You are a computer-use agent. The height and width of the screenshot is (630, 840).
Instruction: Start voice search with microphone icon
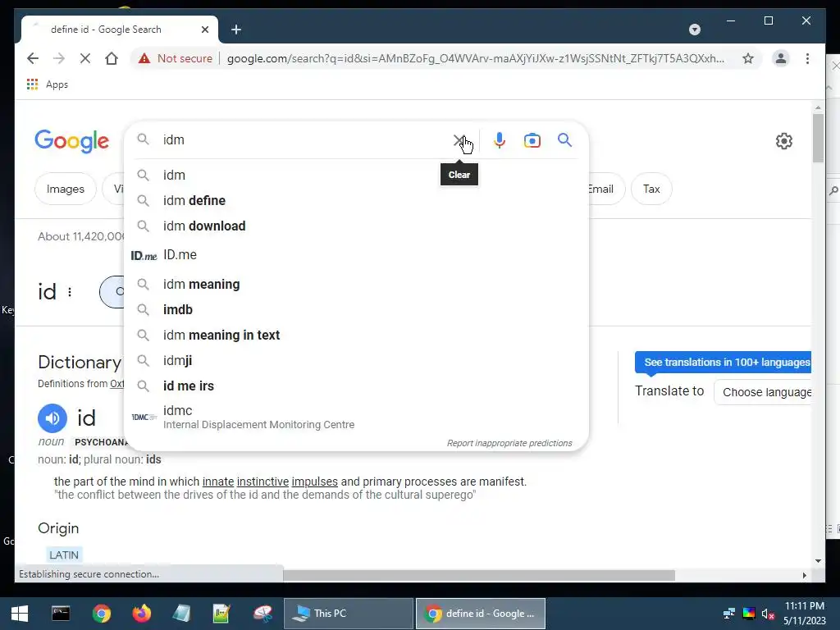pos(500,140)
